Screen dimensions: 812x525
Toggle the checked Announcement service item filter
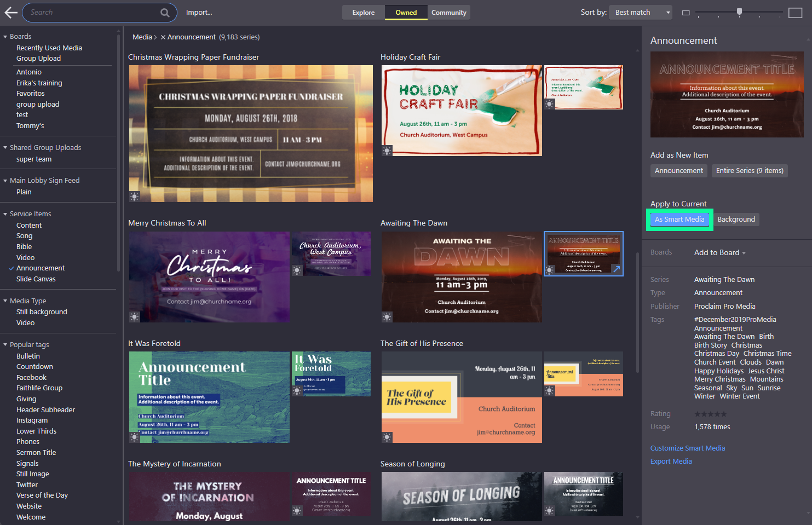(x=41, y=268)
